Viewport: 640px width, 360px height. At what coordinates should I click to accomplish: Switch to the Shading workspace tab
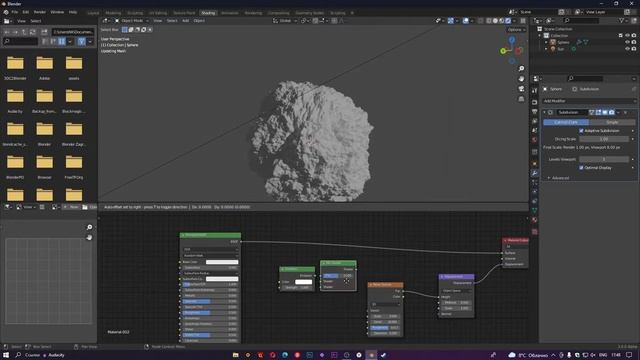point(208,13)
